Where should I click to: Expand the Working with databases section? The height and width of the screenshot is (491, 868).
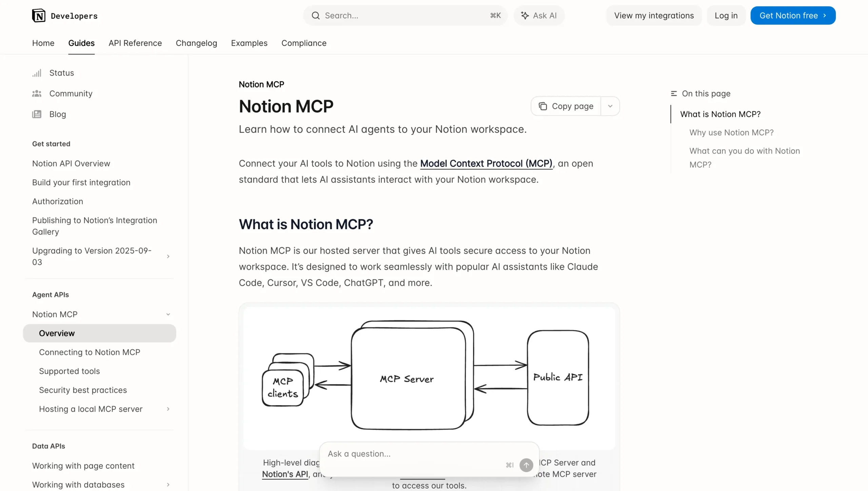click(x=169, y=485)
